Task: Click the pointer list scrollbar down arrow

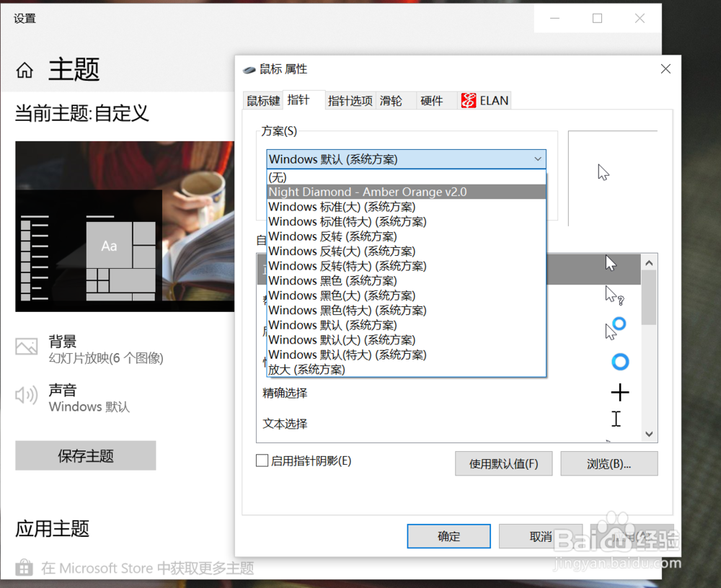Action: pyautogui.click(x=649, y=434)
